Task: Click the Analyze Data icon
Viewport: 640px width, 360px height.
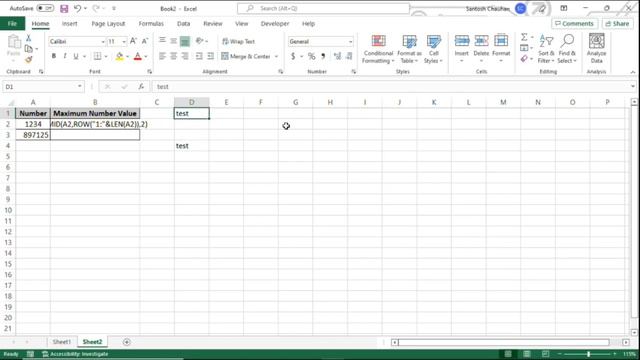Action: point(596,49)
